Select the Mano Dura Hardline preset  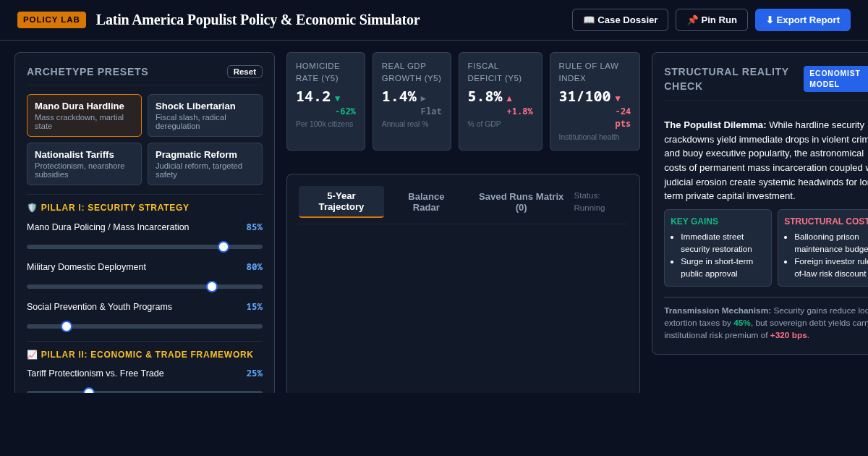click(x=84, y=115)
